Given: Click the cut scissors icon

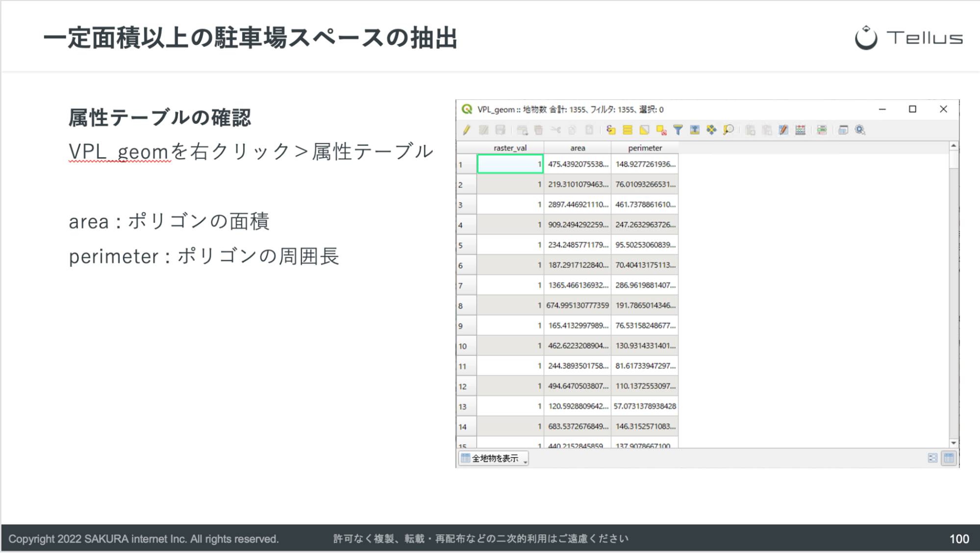Looking at the screenshot, I should [x=555, y=130].
